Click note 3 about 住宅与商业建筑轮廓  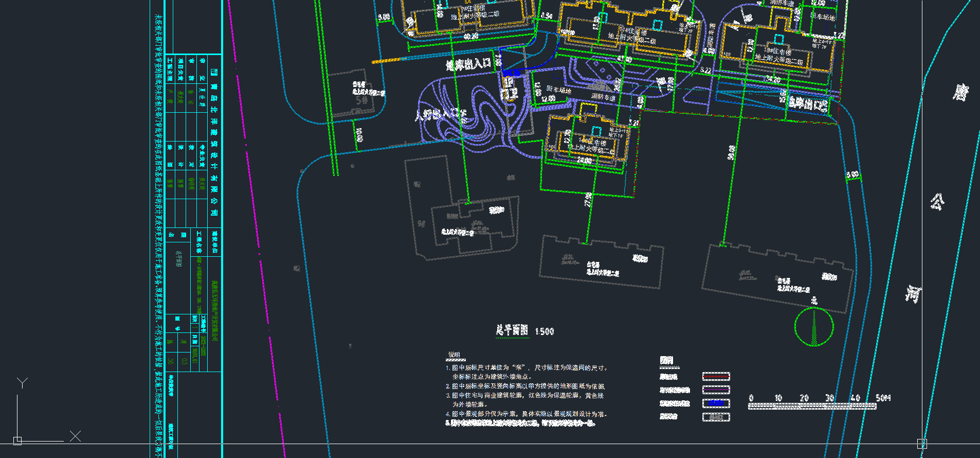pos(524,400)
